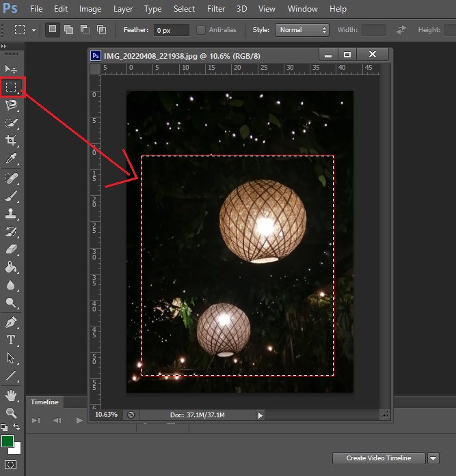Open the Select menu
The image size is (456, 476).
pos(184,9)
